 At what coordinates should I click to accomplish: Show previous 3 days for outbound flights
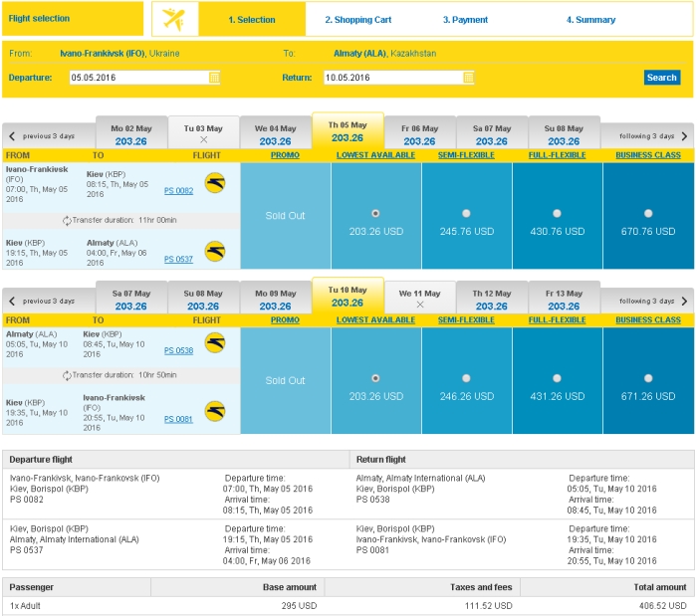[42, 136]
